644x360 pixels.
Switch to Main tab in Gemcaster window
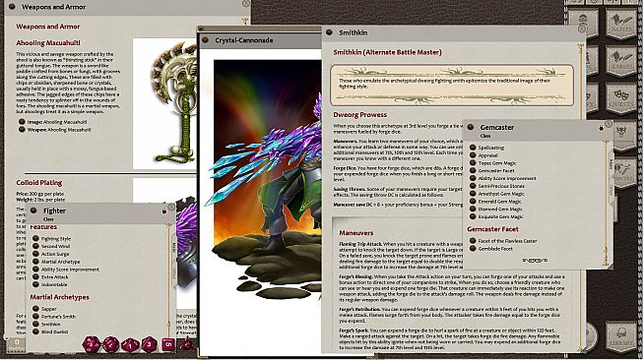[x=612, y=164]
